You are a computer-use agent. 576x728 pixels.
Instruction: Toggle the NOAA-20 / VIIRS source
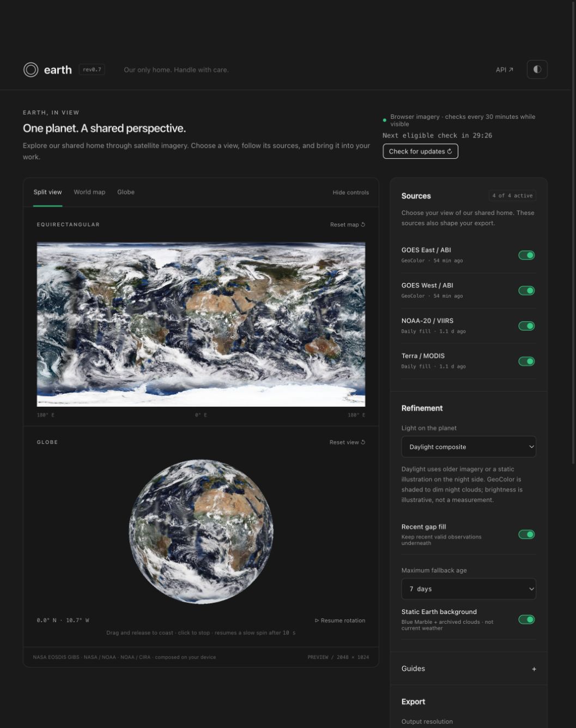526,326
